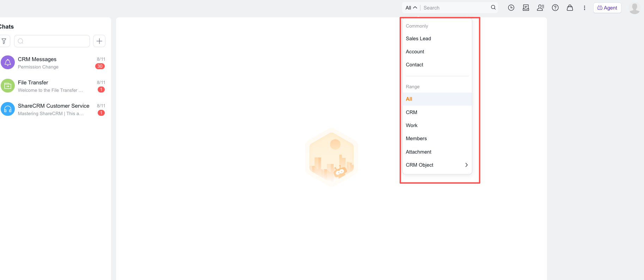644x280 pixels.
Task: Choose the highlighted All range option
Action: [437, 99]
